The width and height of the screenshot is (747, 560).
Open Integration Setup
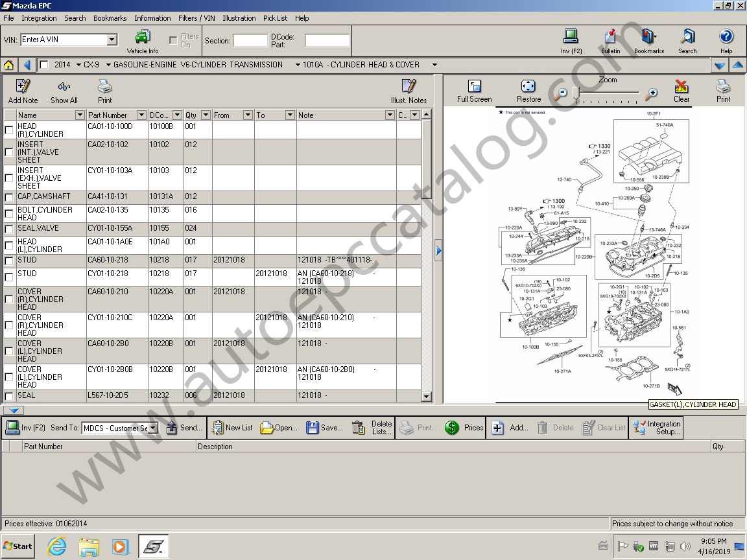657,428
